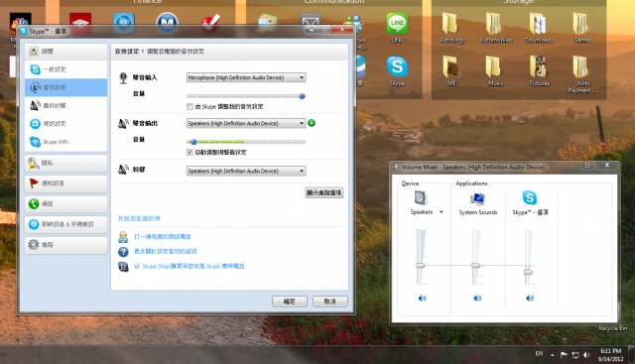
Task: Open the Action Center flag icon
Action: (x=564, y=355)
